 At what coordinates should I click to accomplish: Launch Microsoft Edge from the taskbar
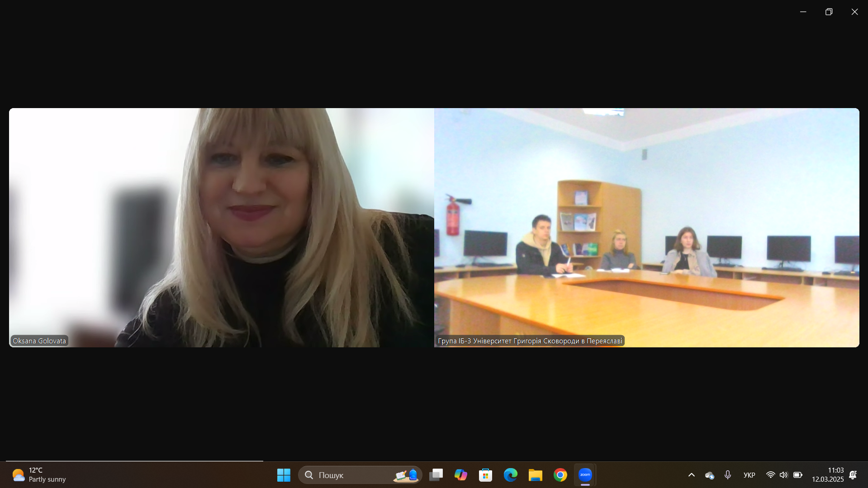coord(510,475)
